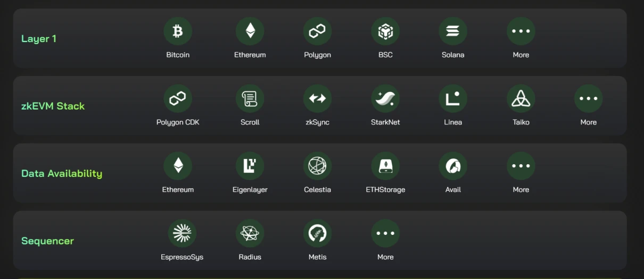644x279 pixels.
Task: Expand More Data Availability options
Action: 521,166
